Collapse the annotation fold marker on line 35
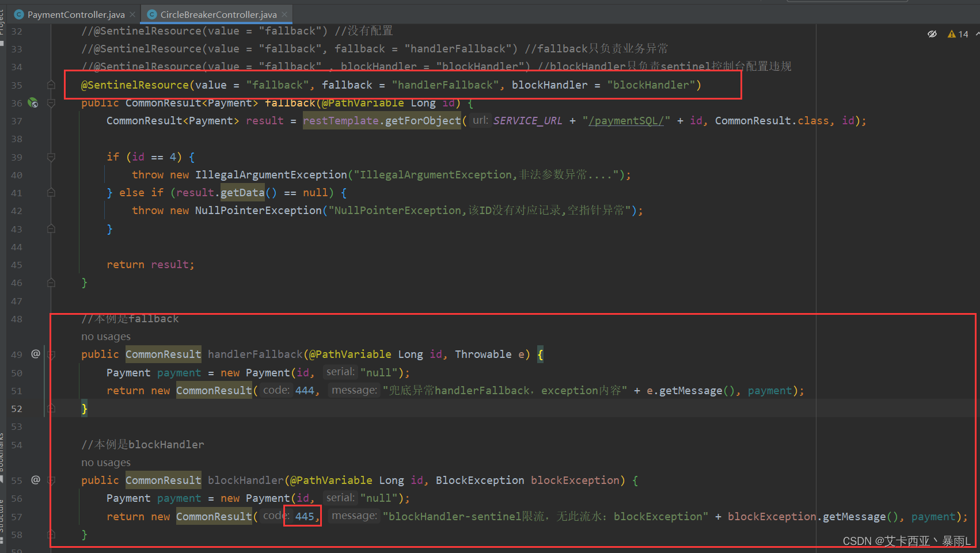980x553 pixels. pyautogui.click(x=51, y=85)
